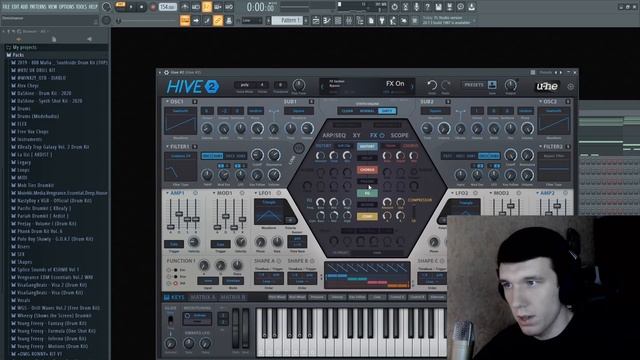Switch to XY hexagon tab
Viewport: 640px width, 360px height.
coord(356,135)
